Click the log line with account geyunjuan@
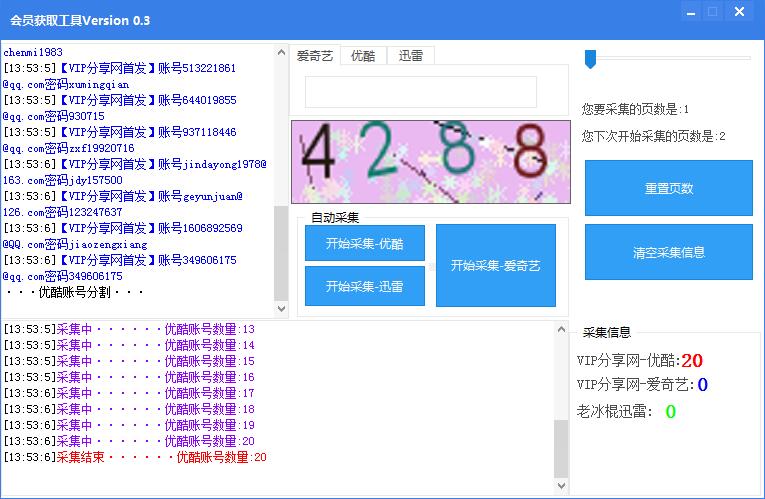 coord(122,196)
